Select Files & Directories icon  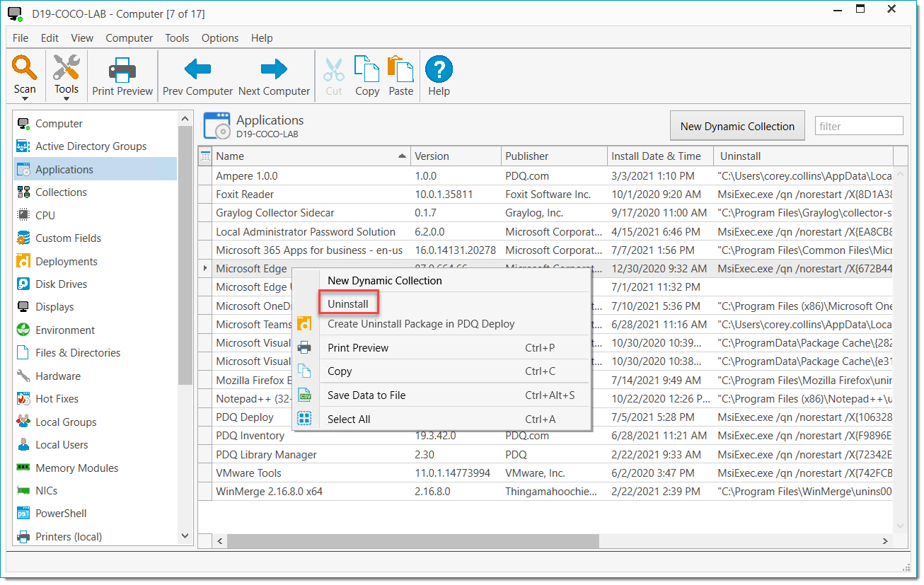pos(23,353)
